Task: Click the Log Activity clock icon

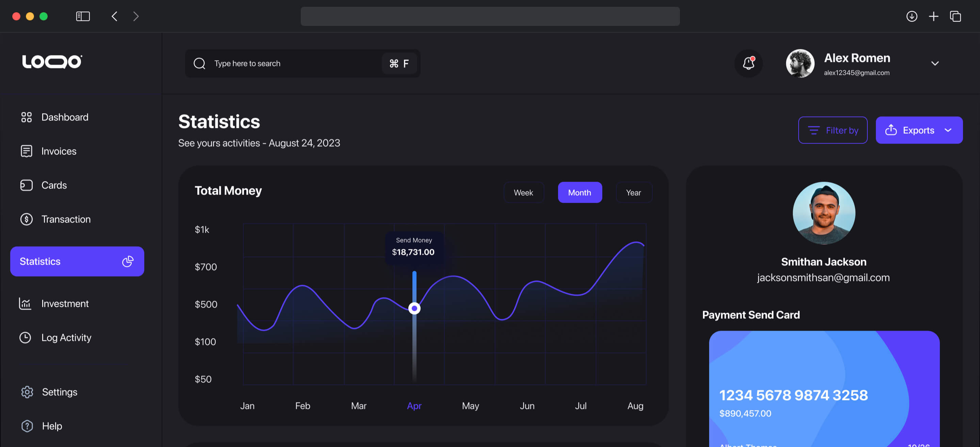Action: (x=25, y=337)
